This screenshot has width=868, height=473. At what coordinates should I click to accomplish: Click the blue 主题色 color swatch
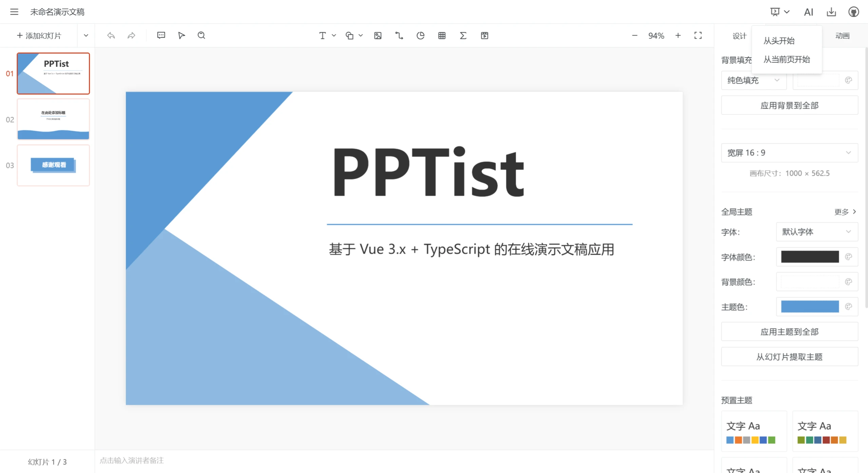tap(810, 306)
